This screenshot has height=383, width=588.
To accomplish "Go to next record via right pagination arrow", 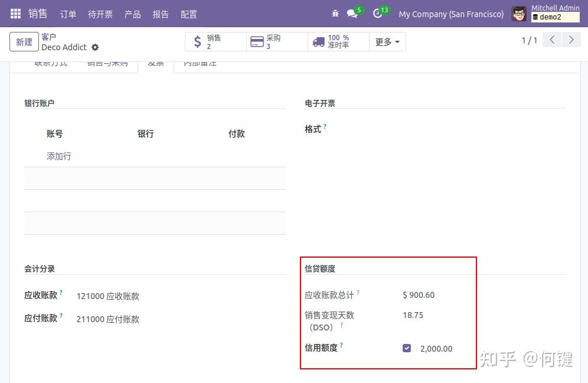I will (x=571, y=40).
